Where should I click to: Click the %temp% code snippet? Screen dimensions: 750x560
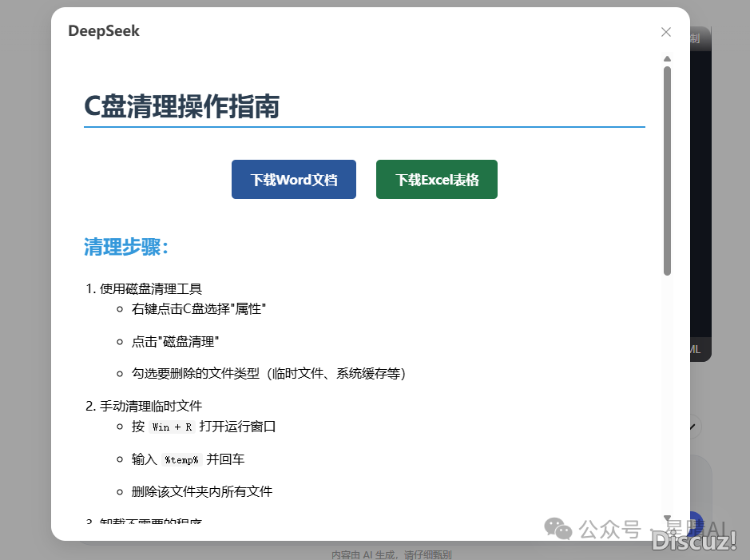point(182,460)
